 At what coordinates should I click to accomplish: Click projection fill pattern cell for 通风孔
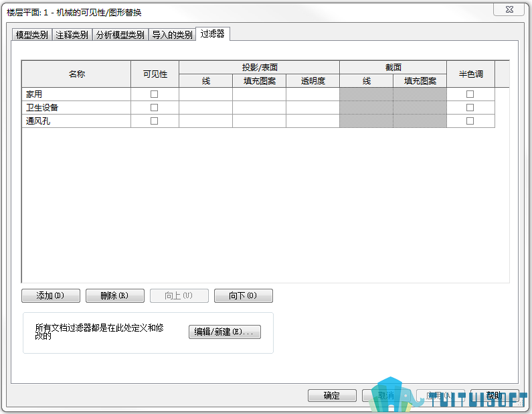(x=260, y=121)
